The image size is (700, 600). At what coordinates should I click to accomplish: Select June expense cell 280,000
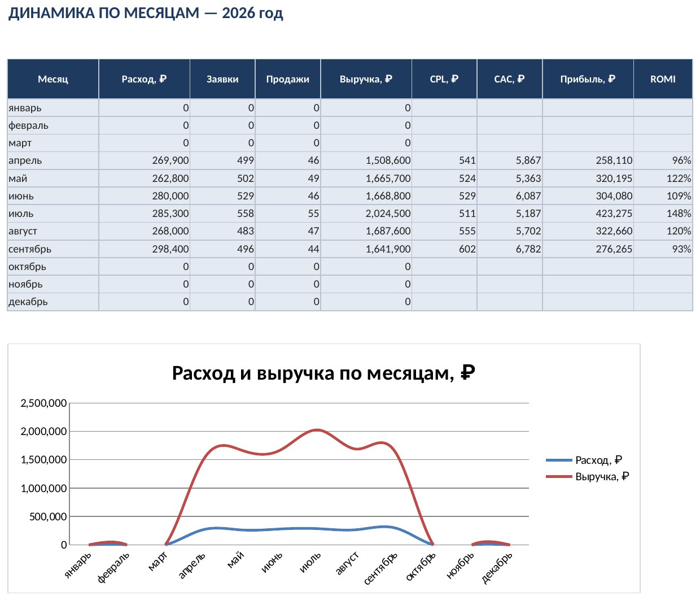point(145,196)
